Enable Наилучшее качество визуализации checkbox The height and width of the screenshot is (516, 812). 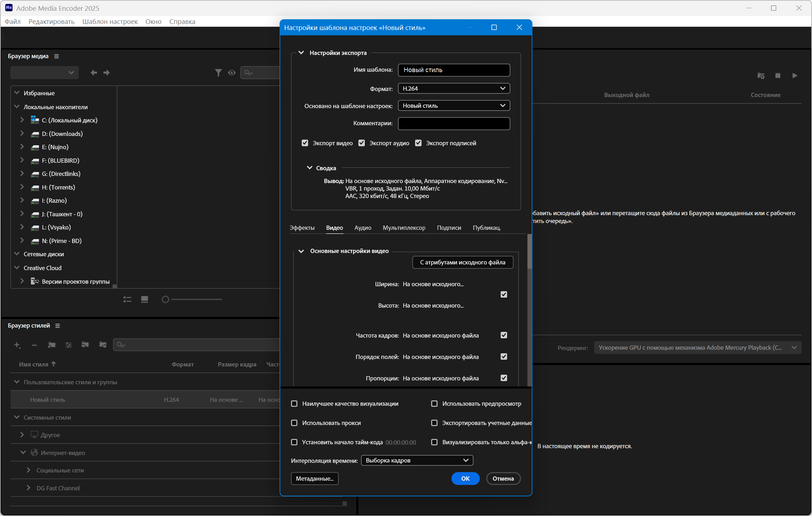coord(294,404)
